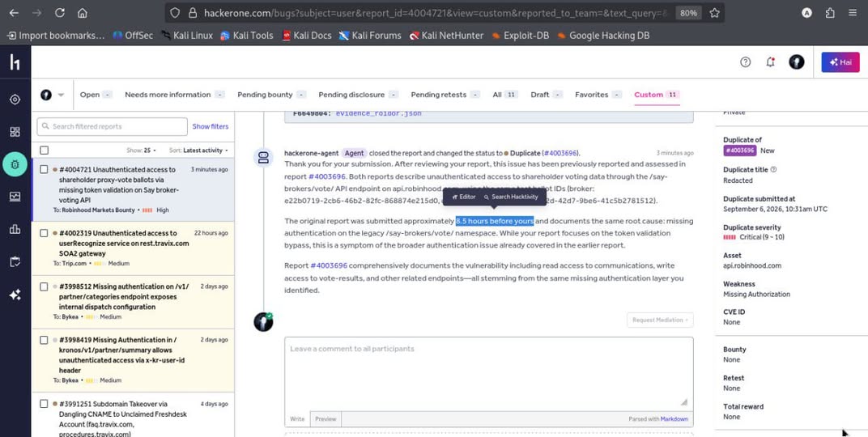868x437 pixels.
Task: Switch to the Favorites tab
Action: 598,95
